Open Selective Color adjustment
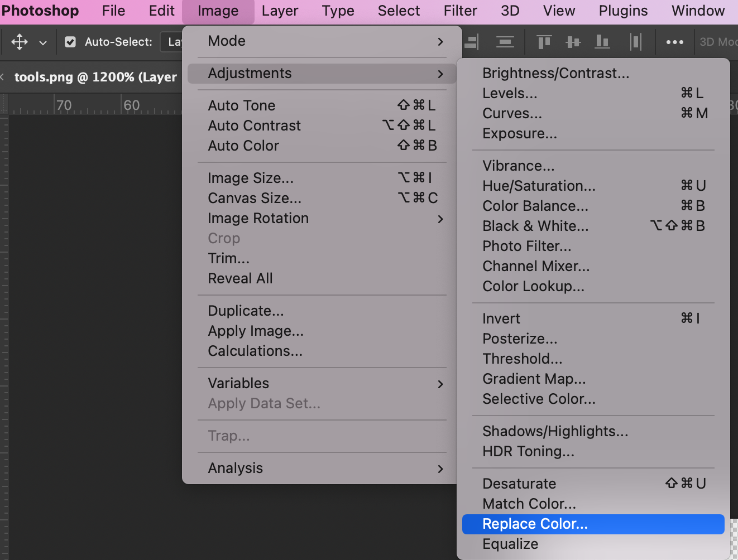The width and height of the screenshot is (738, 560). tap(593, 399)
